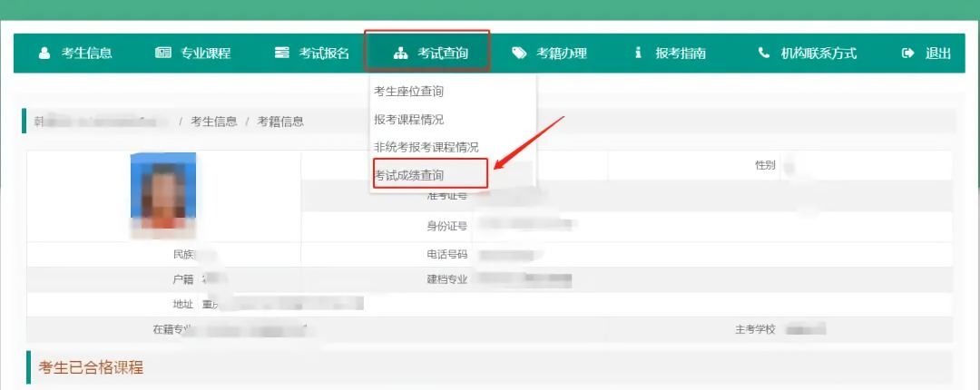Click the 考生已合格课程 section heading
Image resolution: width=980 pixels, height=390 pixels.
(x=92, y=367)
